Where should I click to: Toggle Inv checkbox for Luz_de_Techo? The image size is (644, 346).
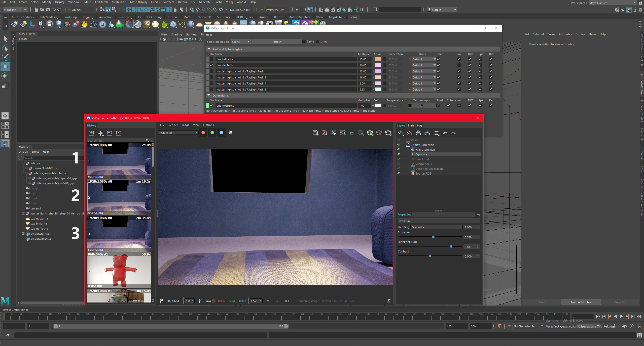click(x=459, y=65)
